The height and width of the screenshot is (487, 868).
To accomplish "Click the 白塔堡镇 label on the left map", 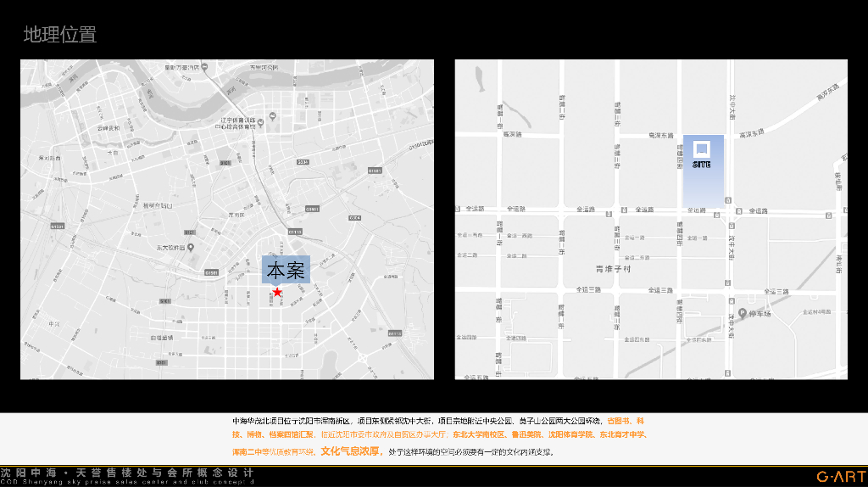I will tap(160, 338).
